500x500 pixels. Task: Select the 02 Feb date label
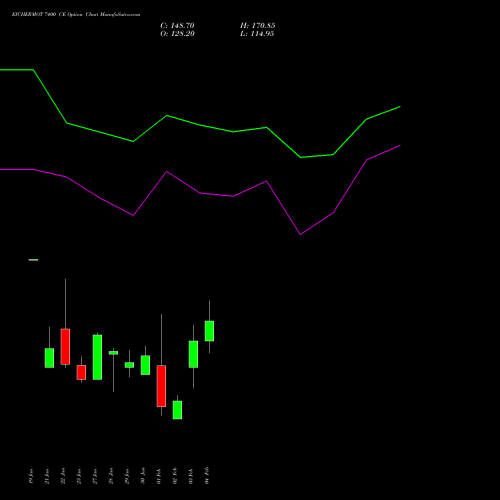click(x=175, y=476)
